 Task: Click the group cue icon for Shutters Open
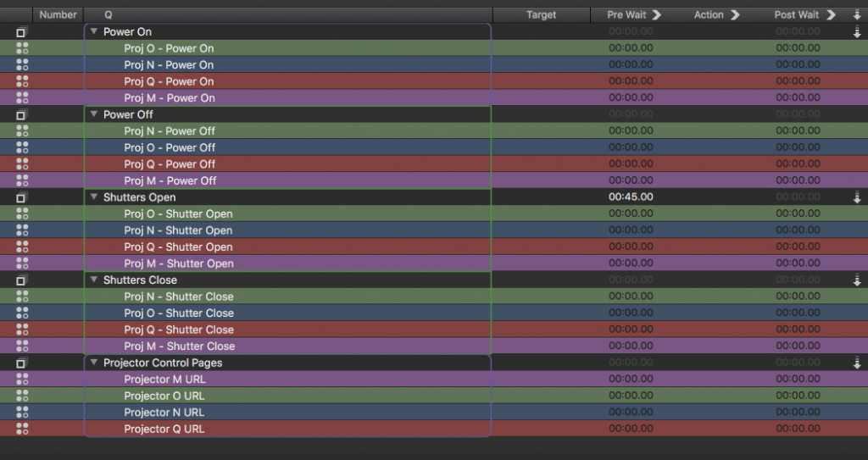(x=21, y=197)
